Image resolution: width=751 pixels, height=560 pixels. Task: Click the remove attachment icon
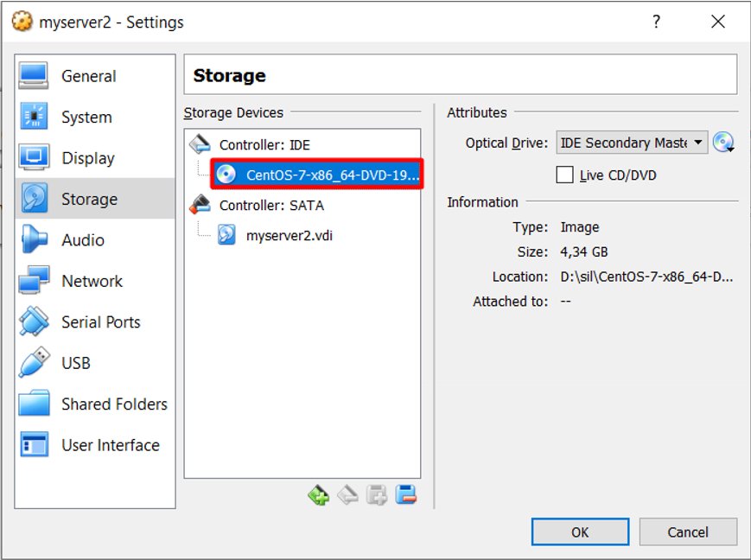[406, 495]
